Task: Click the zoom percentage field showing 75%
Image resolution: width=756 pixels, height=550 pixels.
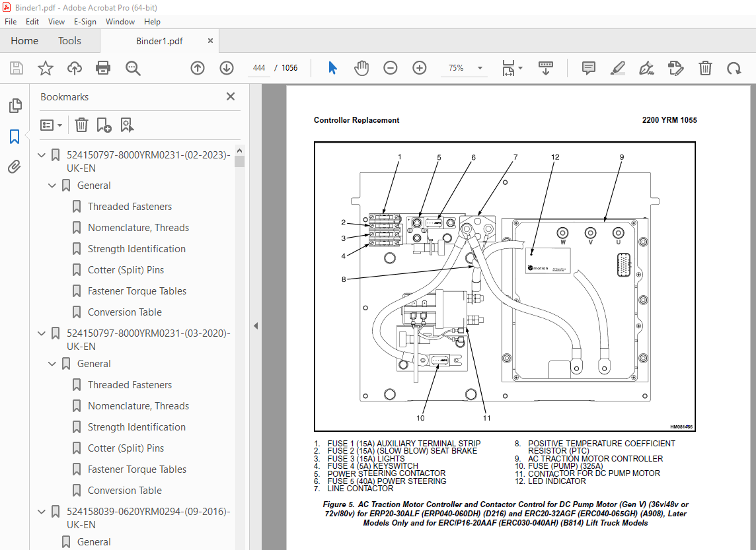Action: click(x=456, y=68)
